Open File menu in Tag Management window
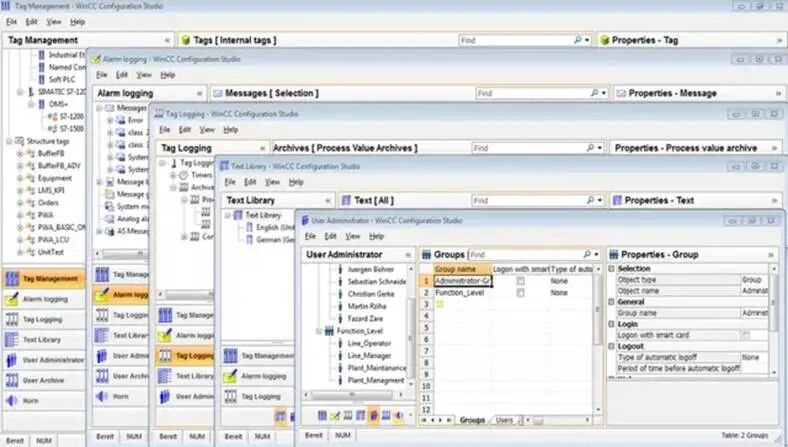 (11, 22)
